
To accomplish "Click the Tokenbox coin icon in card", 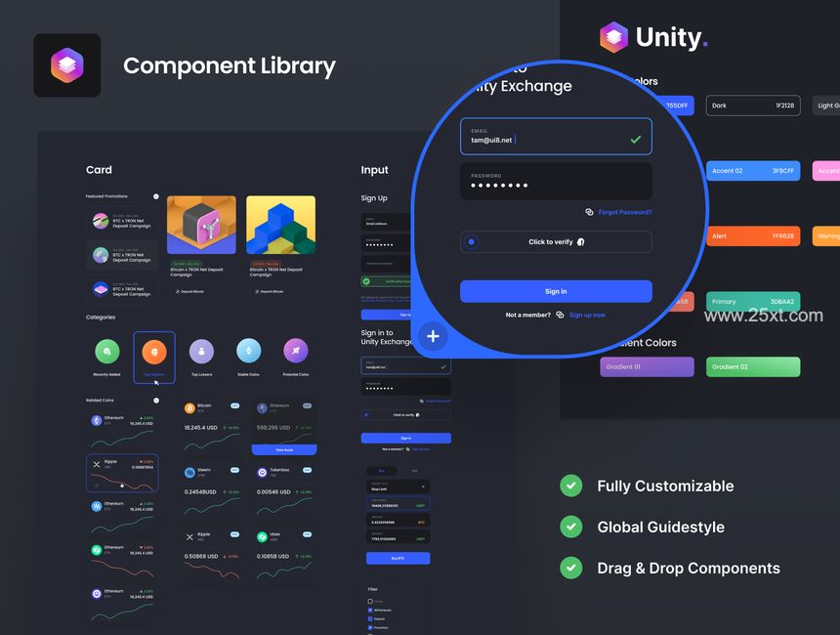I will 262,472.
